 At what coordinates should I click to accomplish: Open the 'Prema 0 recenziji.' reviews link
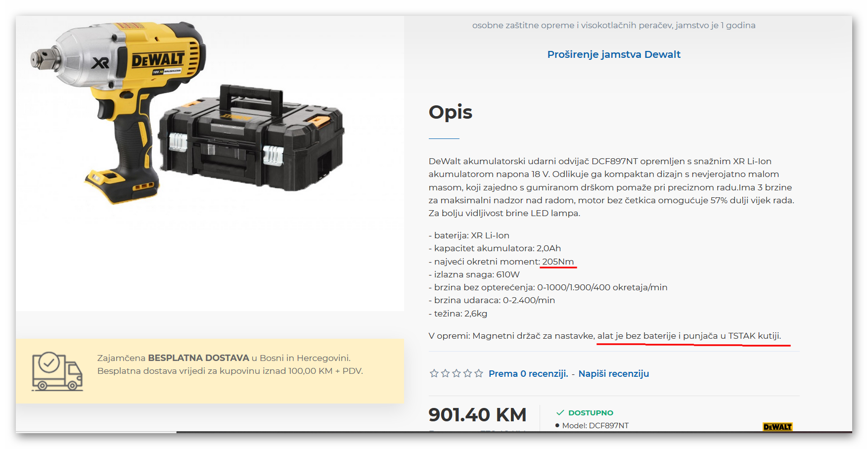click(x=528, y=374)
